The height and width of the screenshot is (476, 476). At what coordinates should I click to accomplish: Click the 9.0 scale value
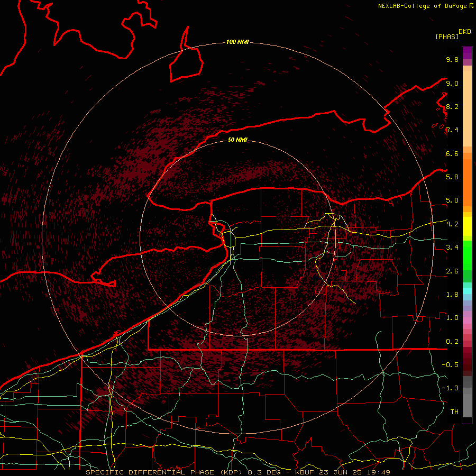[452, 83]
